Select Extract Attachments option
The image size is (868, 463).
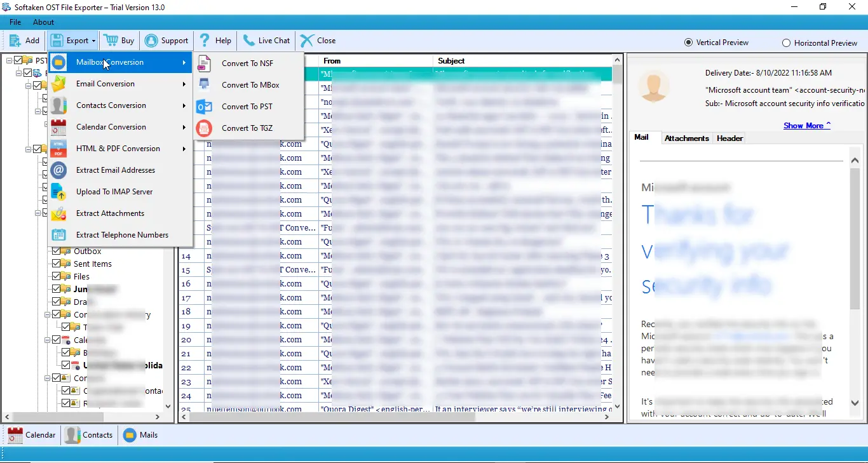[x=109, y=213]
